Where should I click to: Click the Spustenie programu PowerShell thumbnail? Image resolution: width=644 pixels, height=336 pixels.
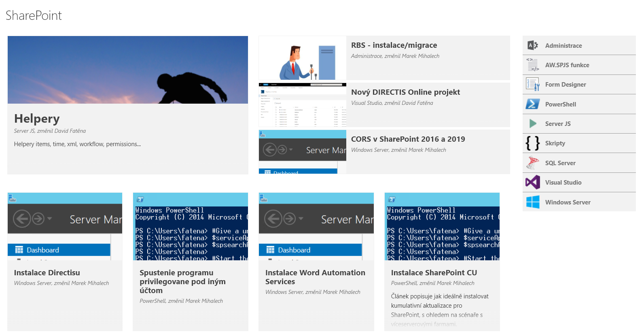[191, 227]
